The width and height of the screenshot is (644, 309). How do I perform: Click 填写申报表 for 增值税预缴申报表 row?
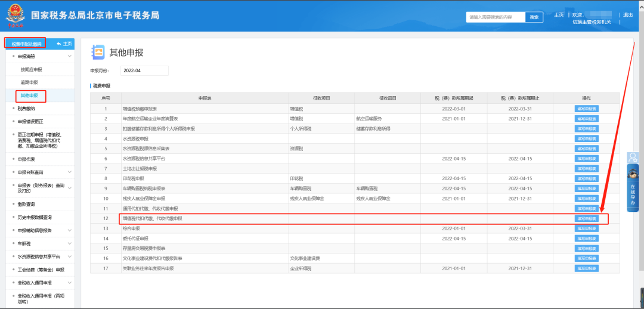(x=586, y=109)
